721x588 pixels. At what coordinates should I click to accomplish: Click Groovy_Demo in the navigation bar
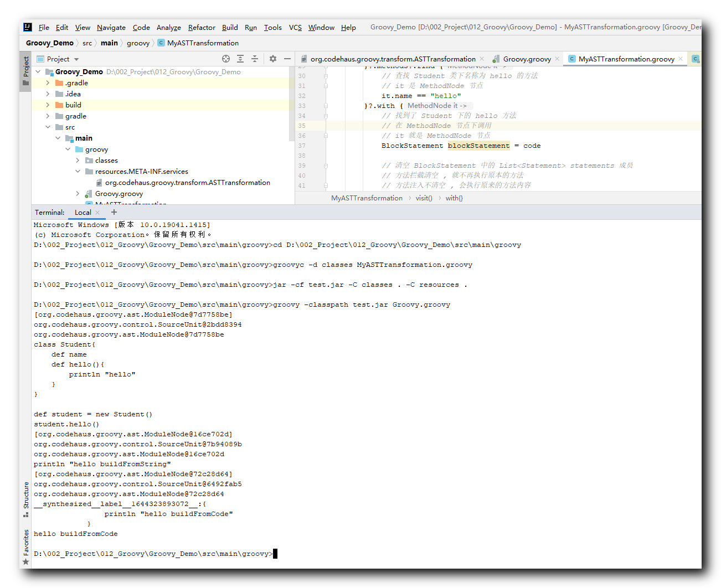pos(50,43)
